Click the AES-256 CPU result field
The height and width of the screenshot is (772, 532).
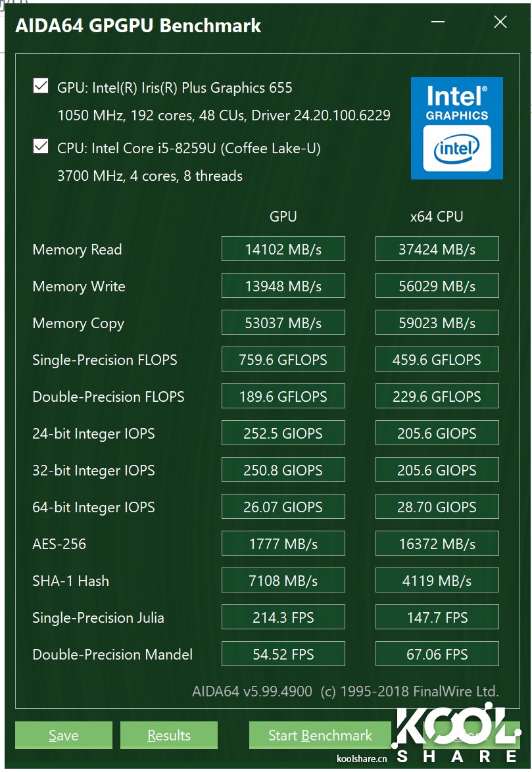point(437,543)
